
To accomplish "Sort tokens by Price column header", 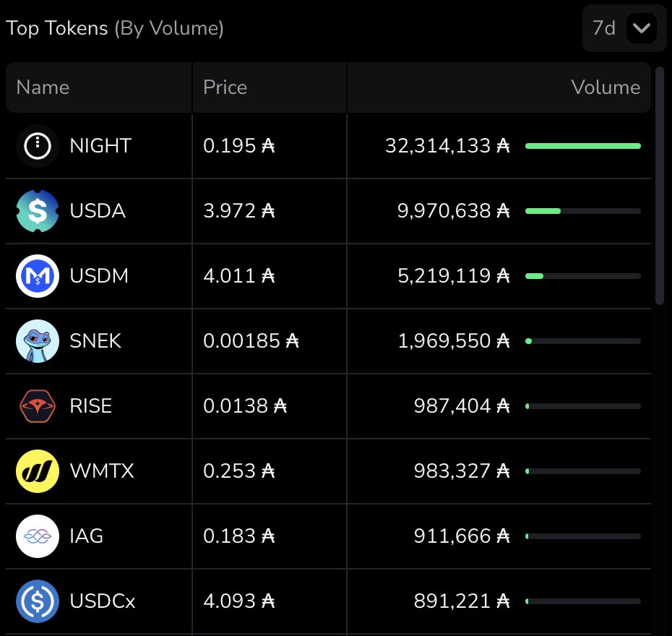I will coord(225,87).
